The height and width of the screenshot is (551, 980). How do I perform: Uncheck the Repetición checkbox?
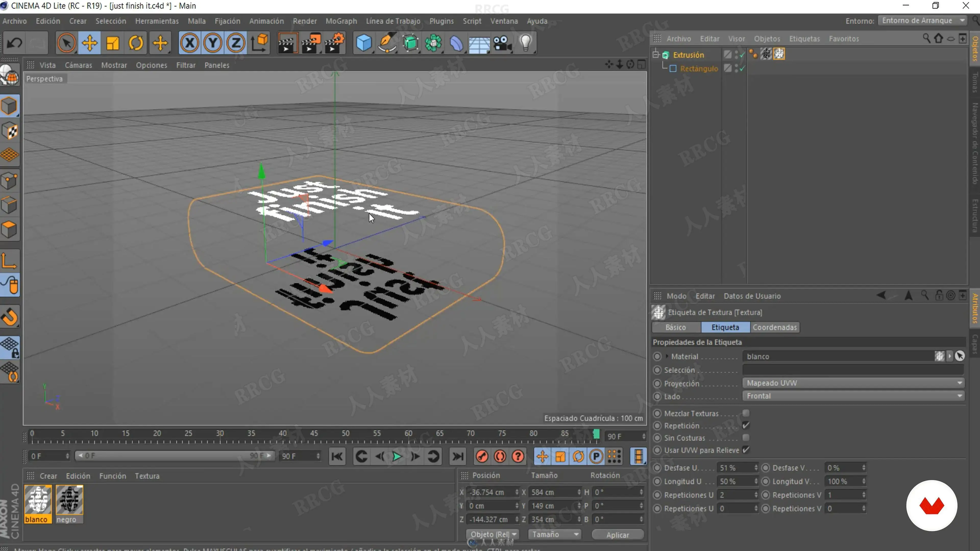tap(746, 425)
